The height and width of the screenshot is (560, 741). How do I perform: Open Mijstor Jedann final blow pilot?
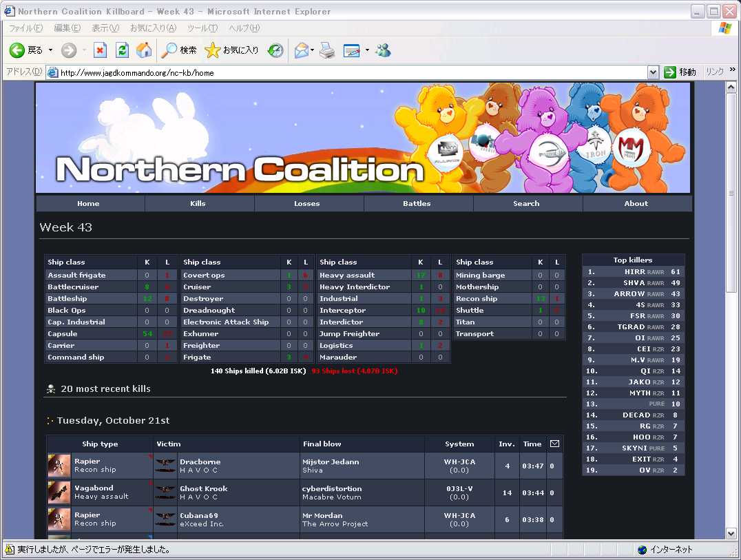click(x=331, y=462)
